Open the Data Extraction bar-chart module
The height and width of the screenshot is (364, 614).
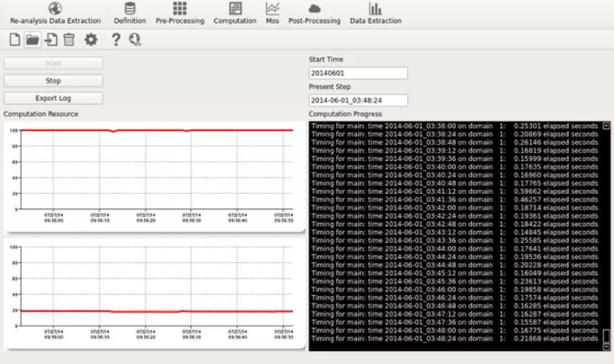pyautogui.click(x=374, y=12)
